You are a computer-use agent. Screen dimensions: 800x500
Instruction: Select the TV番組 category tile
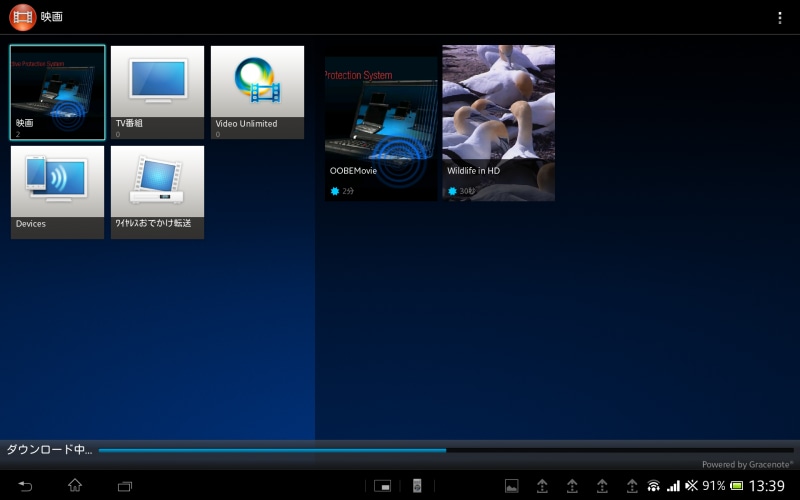coord(157,92)
